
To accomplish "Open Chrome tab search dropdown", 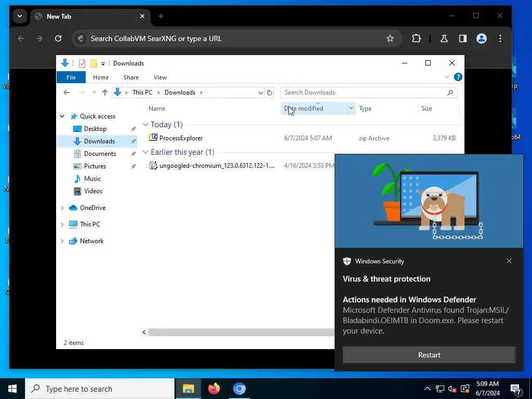I will pyautogui.click(x=20, y=16).
